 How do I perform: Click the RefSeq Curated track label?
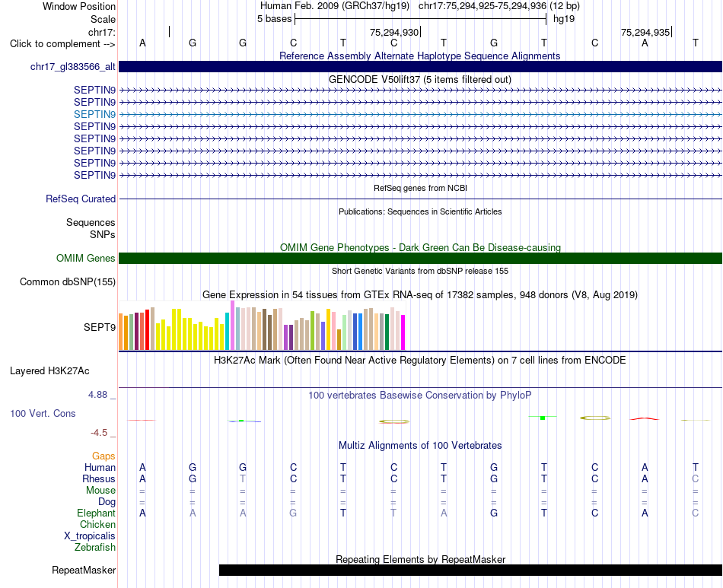click(81, 199)
